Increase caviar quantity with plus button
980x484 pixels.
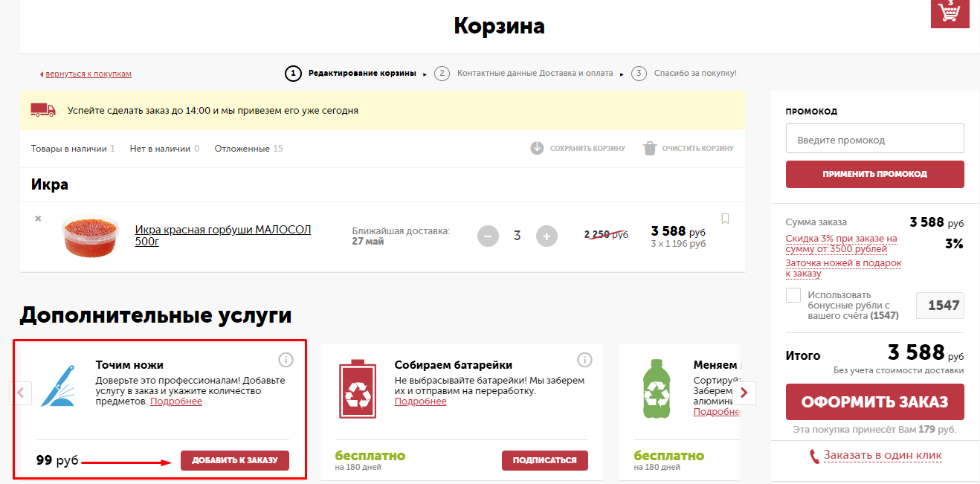point(547,236)
